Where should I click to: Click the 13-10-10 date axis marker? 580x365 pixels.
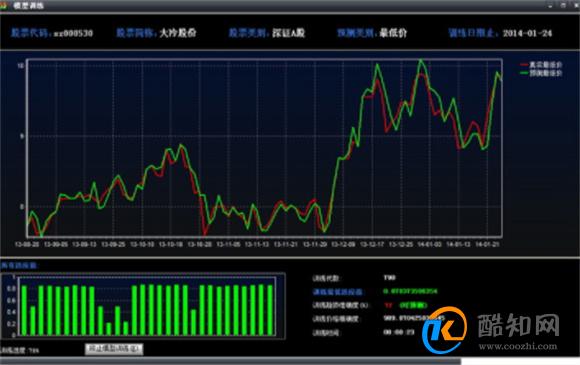[142, 244]
